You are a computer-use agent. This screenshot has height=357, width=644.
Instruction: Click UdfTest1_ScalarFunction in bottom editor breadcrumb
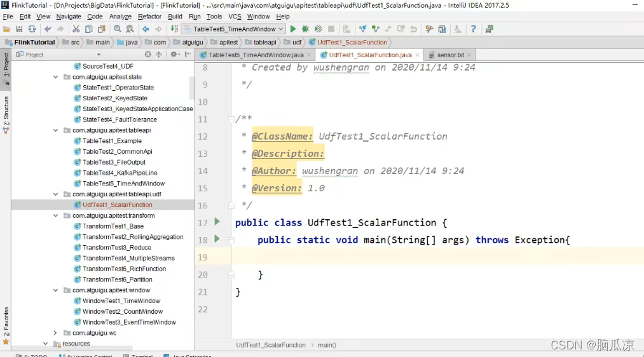pos(271,345)
